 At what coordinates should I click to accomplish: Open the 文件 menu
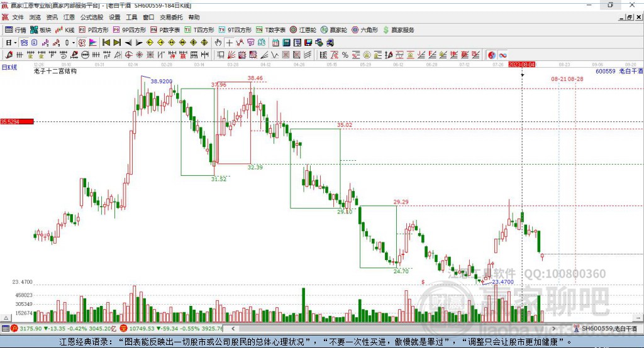click(18, 17)
